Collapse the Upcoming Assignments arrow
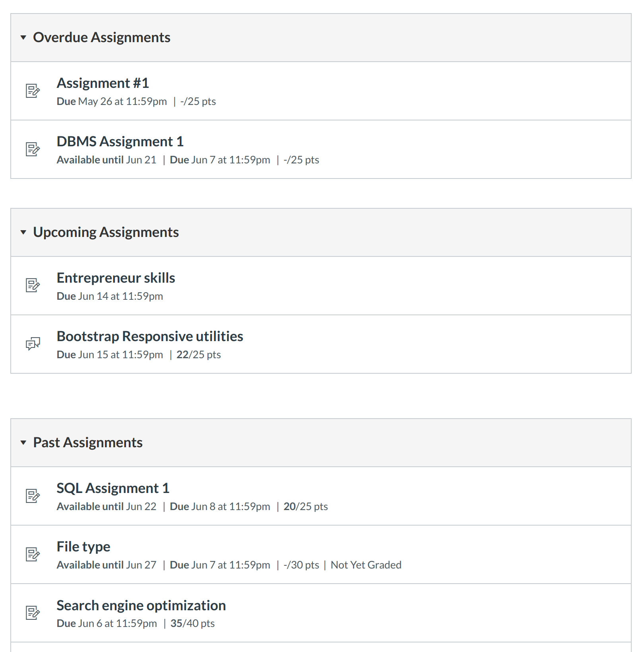 (23, 232)
